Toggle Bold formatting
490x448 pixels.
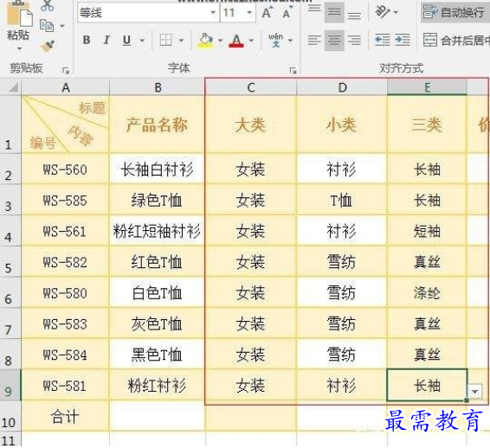(87, 40)
